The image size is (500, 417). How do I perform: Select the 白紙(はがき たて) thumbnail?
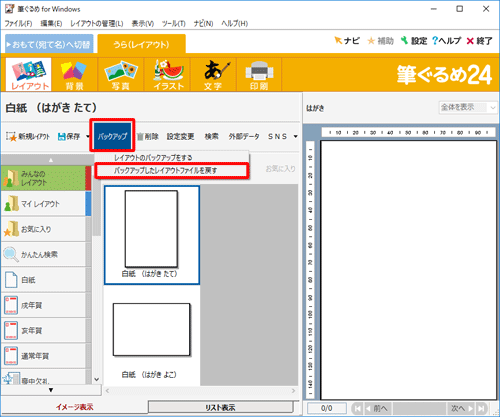[x=152, y=235]
